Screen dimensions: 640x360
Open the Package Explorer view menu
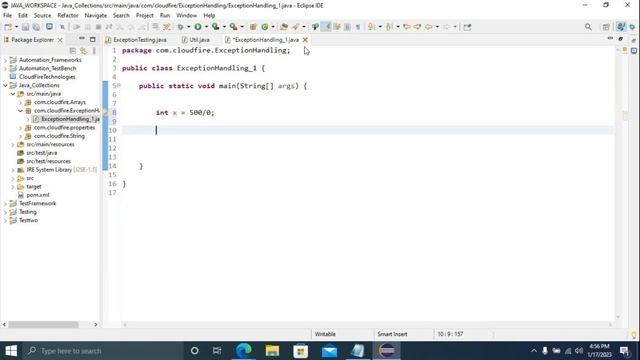[94, 51]
